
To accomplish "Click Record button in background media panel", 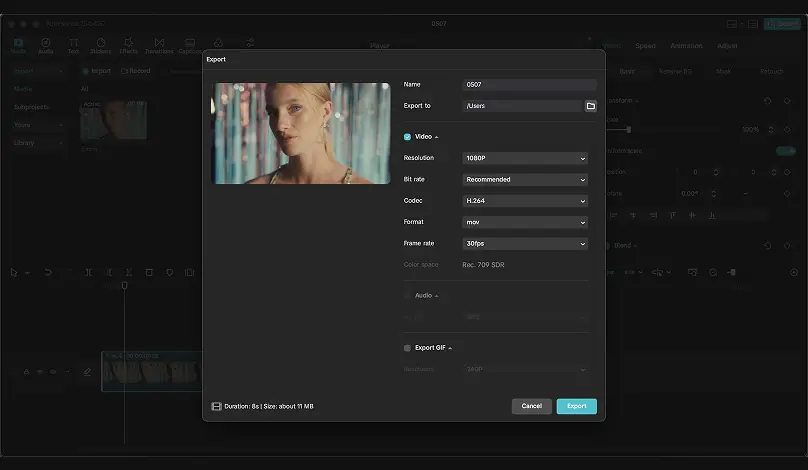I will pos(136,71).
